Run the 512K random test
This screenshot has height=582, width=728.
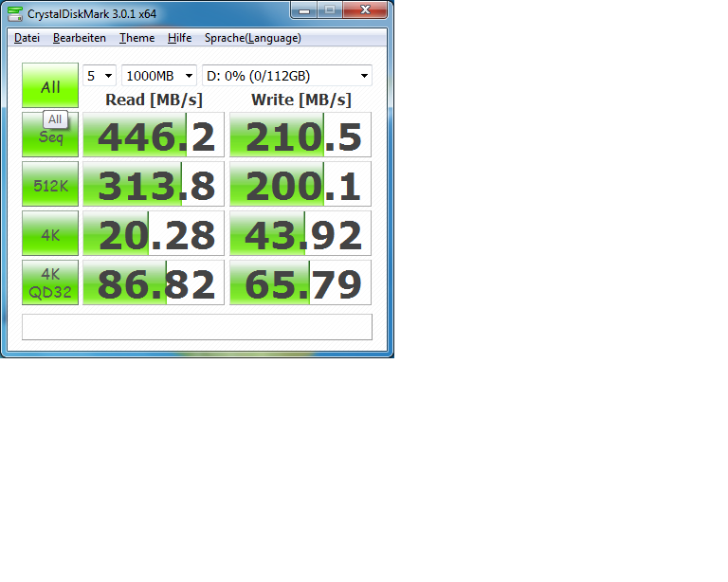[50, 184]
